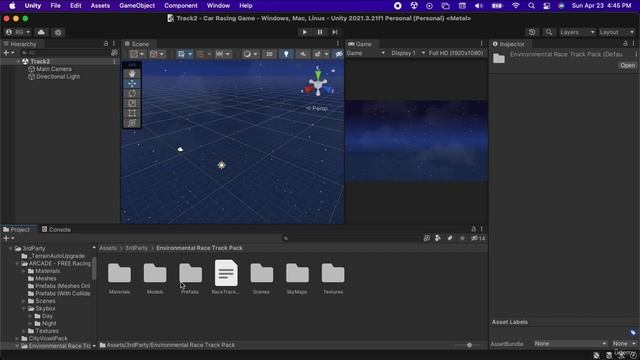Go to Assets in the breadcrumb
The width and height of the screenshot is (640, 360).
coord(108,248)
